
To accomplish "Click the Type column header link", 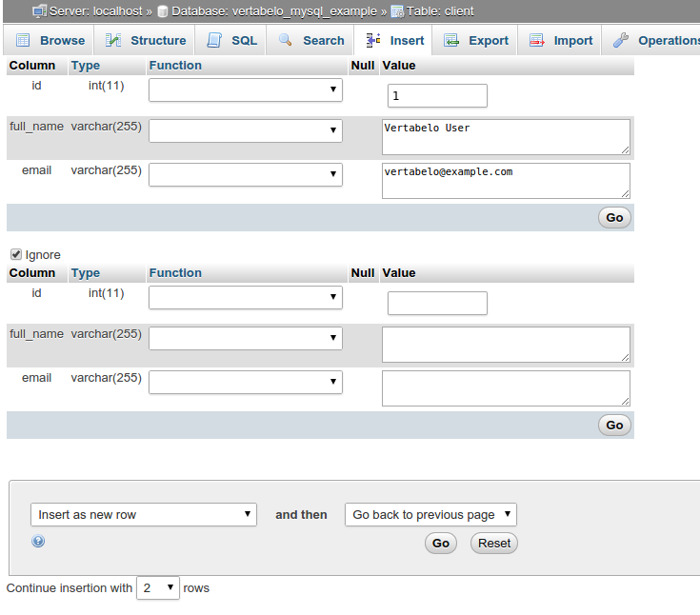I will point(86,66).
